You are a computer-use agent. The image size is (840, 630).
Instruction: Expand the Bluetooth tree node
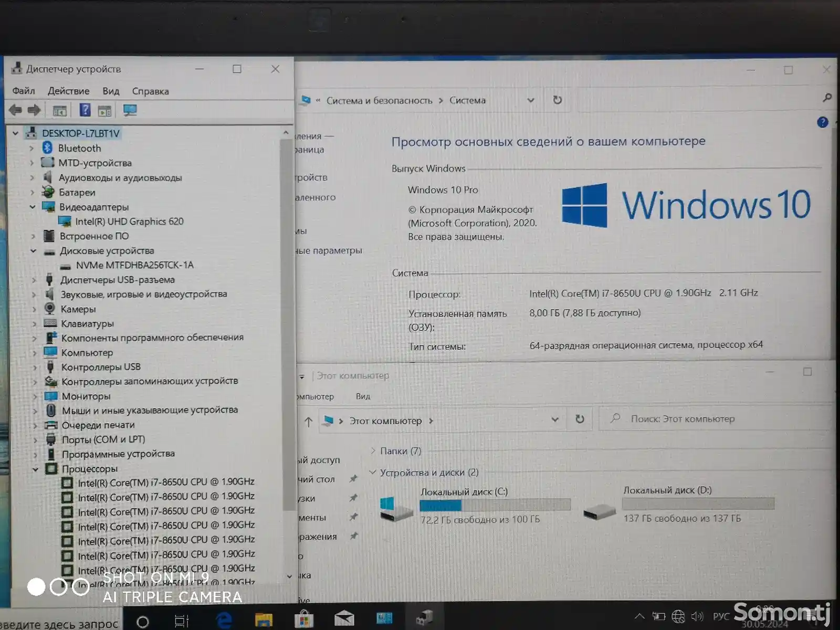coord(31,149)
